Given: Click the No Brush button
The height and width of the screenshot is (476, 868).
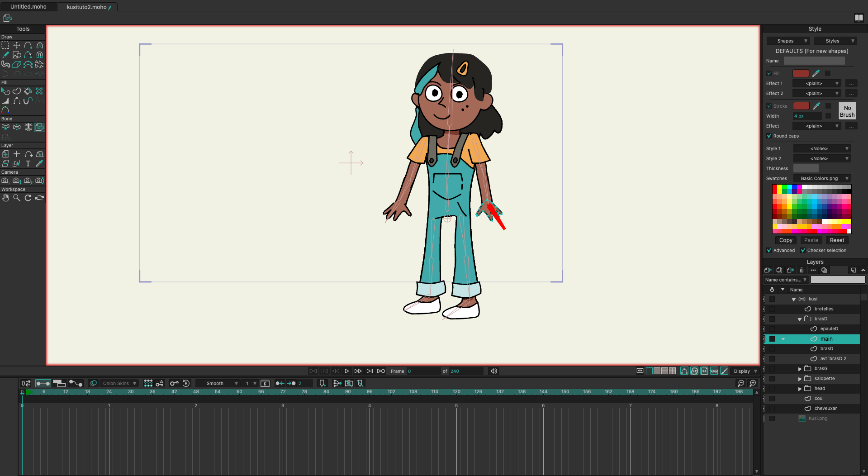Looking at the screenshot, I should [x=847, y=111].
